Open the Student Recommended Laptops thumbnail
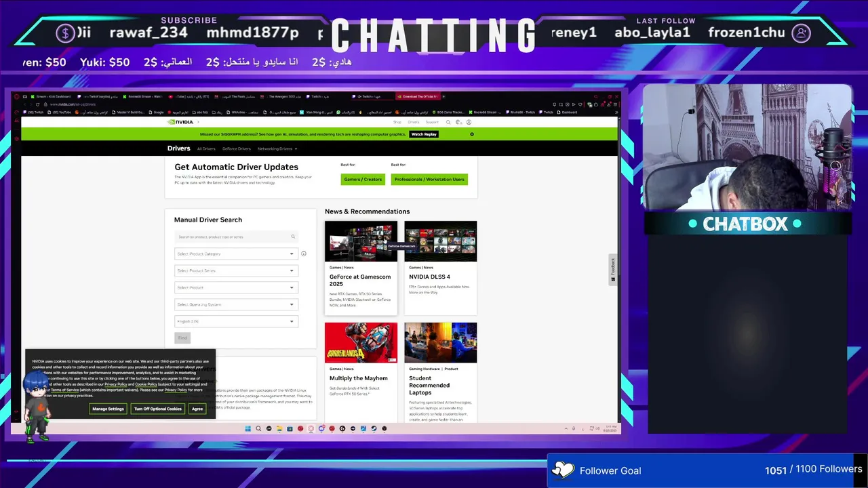Screen dimensions: 868x488 click(441, 342)
